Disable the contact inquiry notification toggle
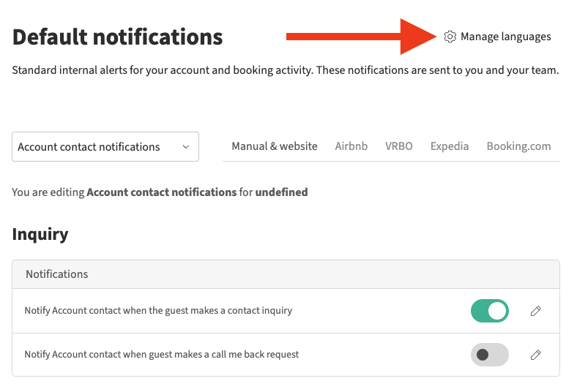577x392 pixels. pyautogui.click(x=489, y=311)
